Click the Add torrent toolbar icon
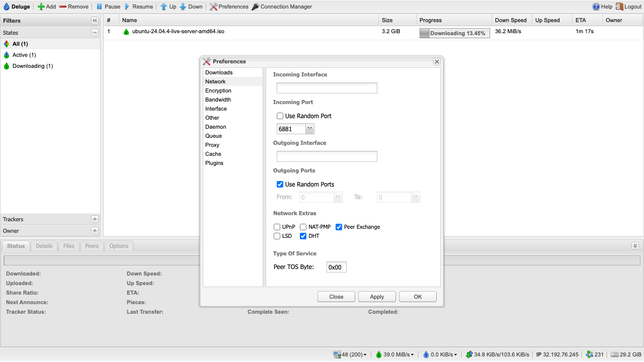Viewport: 644px width, 362px height. click(41, 7)
